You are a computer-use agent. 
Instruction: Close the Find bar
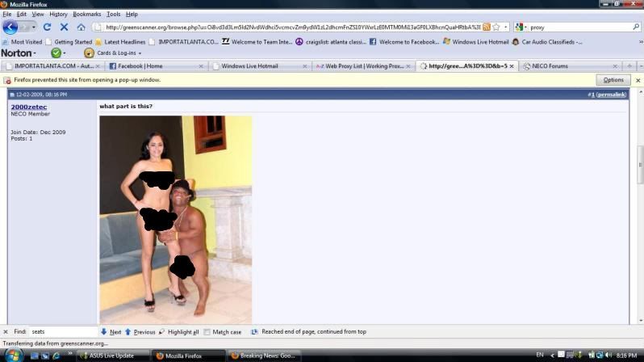(5, 331)
